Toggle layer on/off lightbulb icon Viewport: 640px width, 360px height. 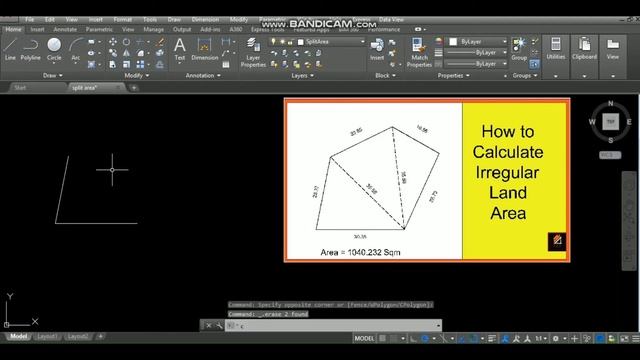point(273,42)
